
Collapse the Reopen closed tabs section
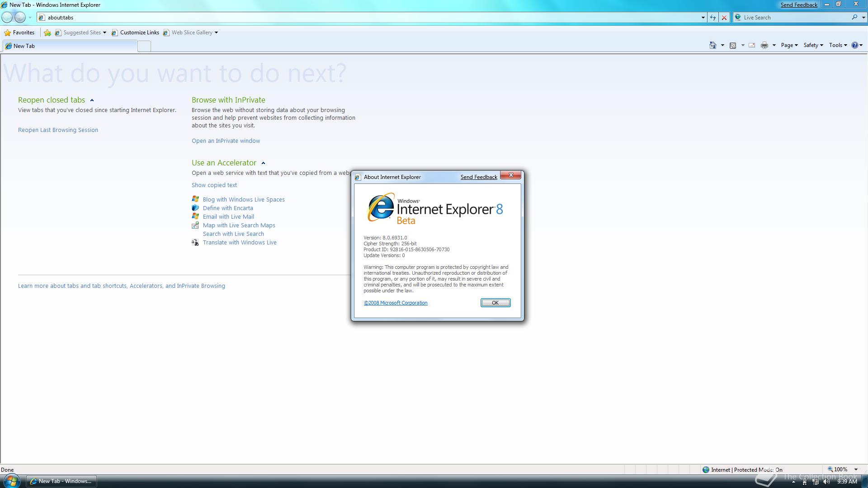pos(92,100)
